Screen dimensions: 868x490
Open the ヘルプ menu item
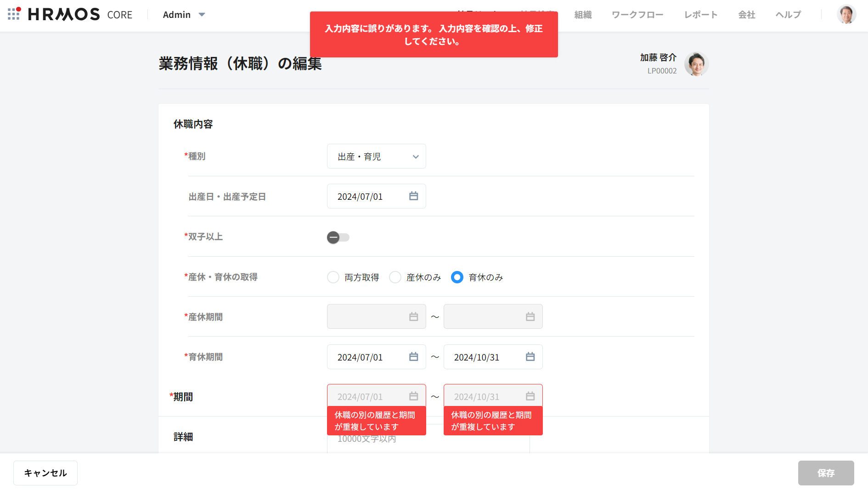788,15
